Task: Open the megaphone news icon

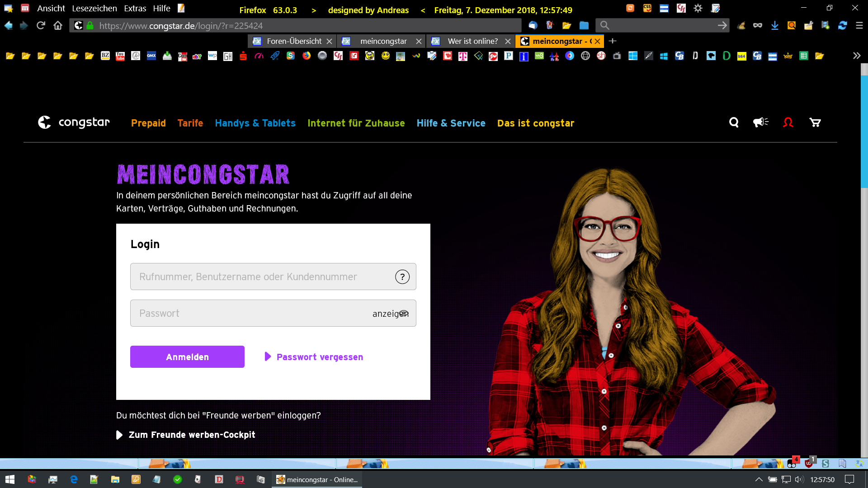Action: (760, 122)
